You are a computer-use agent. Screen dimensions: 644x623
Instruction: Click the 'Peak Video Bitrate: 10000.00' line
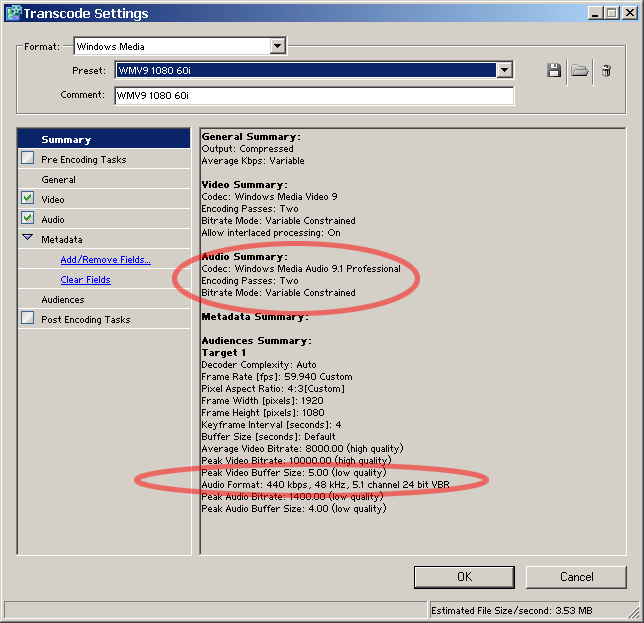pos(296,460)
